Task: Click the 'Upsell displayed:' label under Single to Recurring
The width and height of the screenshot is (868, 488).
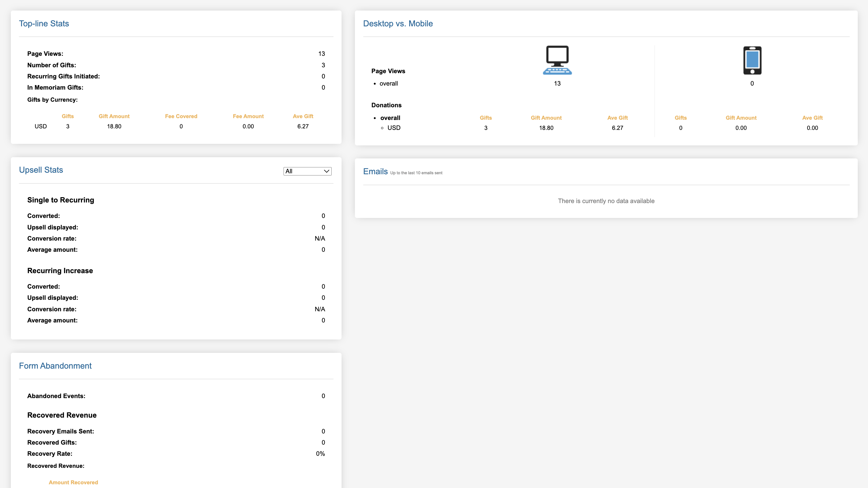Action: pyautogui.click(x=52, y=227)
